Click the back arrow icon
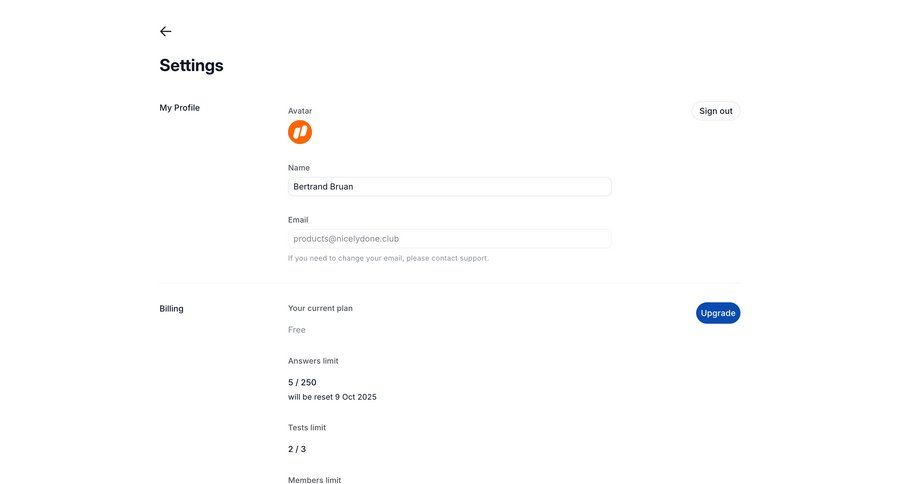This screenshot has width=900, height=484. pyautogui.click(x=166, y=32)
